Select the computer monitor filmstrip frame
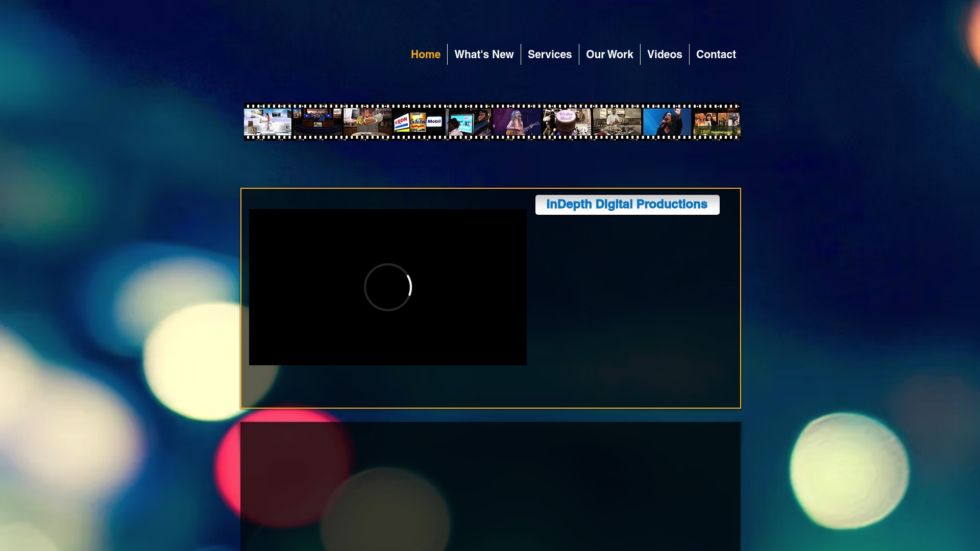The image size is (980, 551). tap(468, 122)
